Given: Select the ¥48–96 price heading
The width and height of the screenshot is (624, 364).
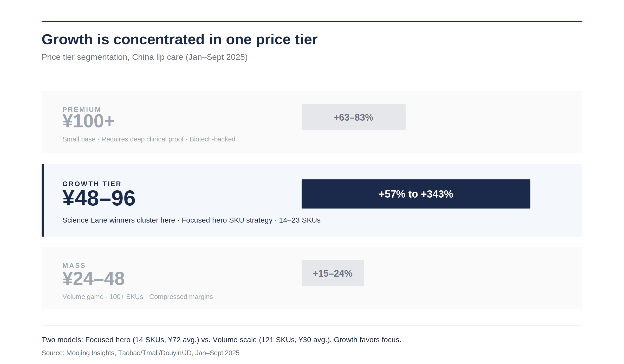Looking at the screenshot, I should [x=99, y=198].
